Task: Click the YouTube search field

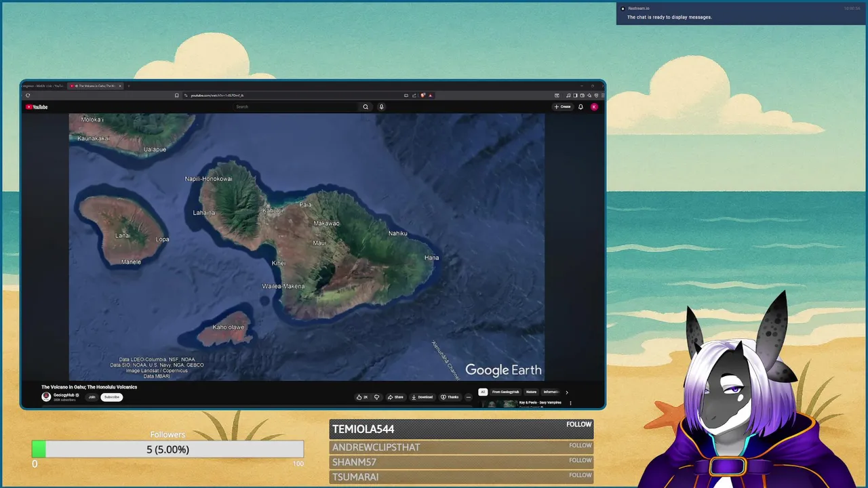Action: click(x=296, y=106)
